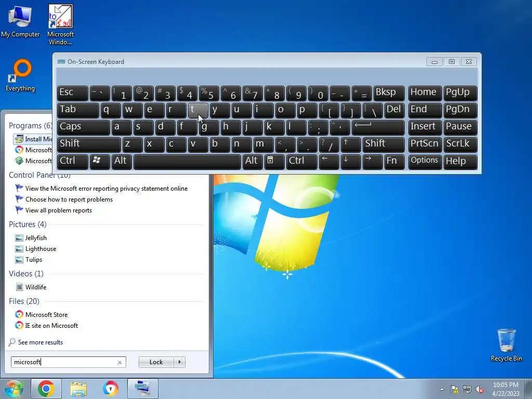This screenshot has height=399, width=532.
Task: Click the Windows Start orb
Action: coord(14,389)
